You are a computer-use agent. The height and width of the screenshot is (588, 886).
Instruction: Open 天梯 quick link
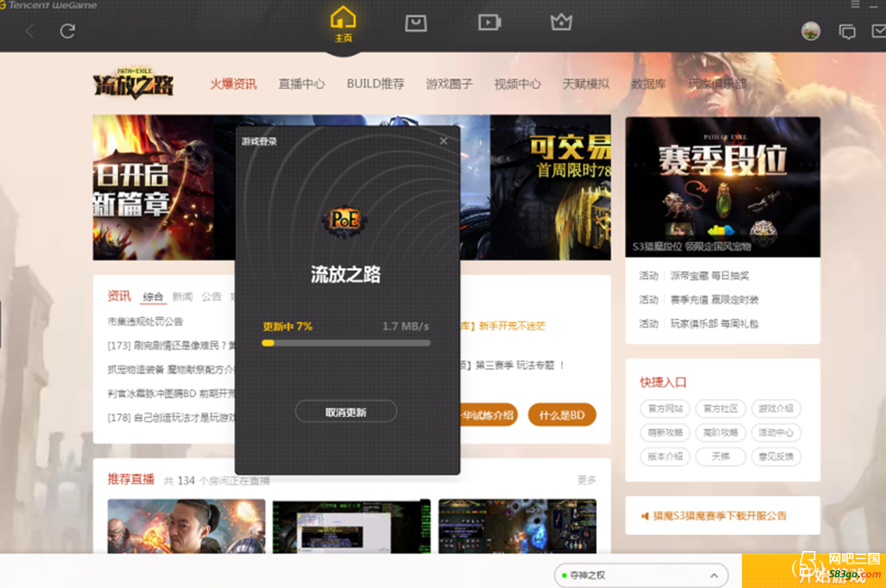720,457
